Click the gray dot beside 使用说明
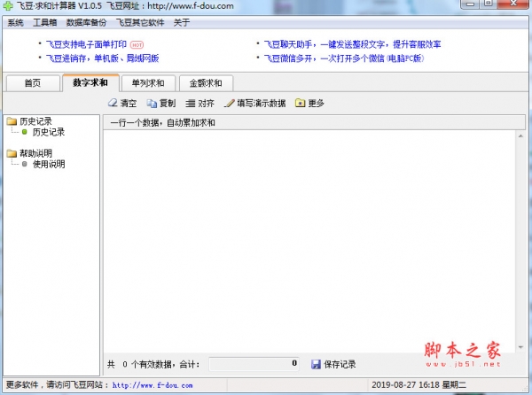 tap(25, 164)
